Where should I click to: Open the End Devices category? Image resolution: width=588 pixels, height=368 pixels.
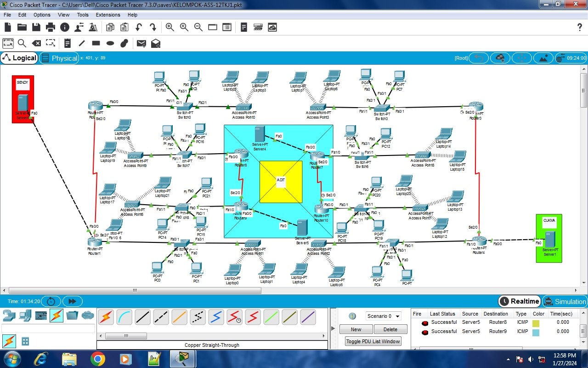tap(25, 316)
